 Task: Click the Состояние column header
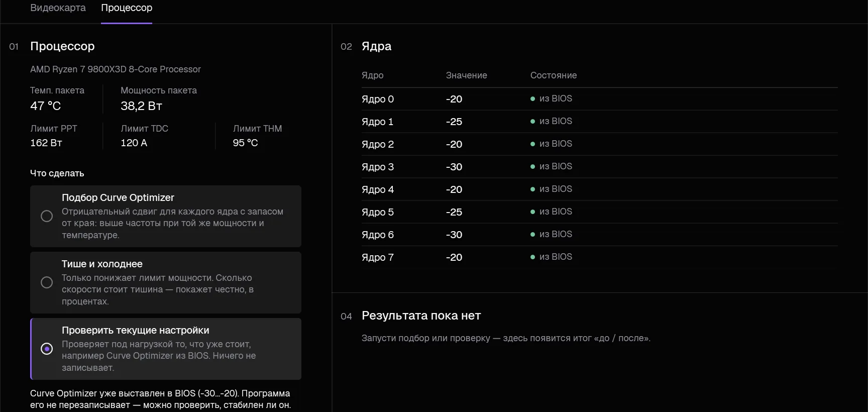[x=554, y=75]
